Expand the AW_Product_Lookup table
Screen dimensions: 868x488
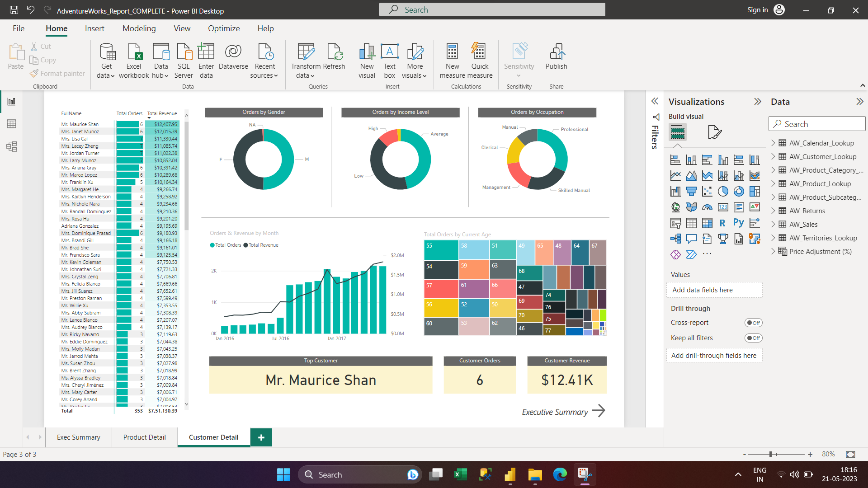coord(773,183)
